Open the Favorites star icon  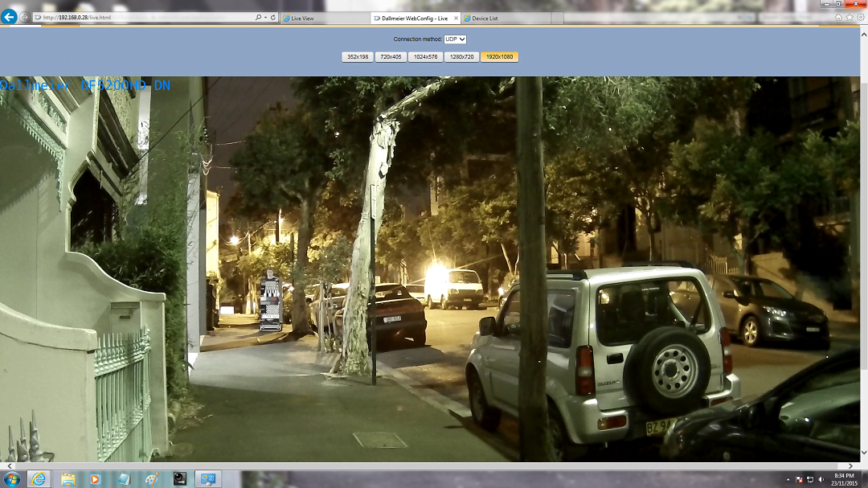pos(850,17)
